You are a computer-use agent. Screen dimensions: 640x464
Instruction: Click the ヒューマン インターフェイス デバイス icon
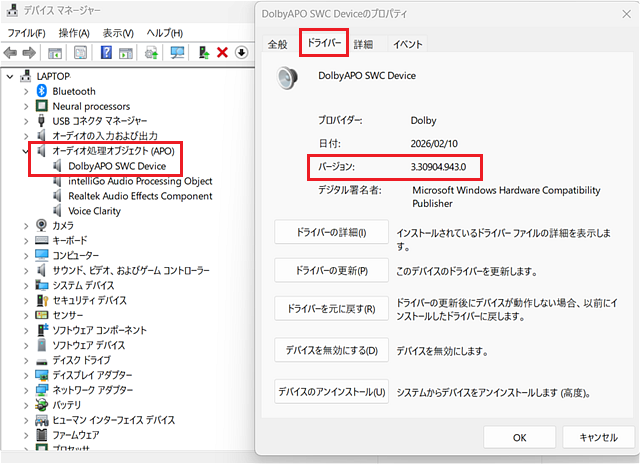tap(42, 420)
